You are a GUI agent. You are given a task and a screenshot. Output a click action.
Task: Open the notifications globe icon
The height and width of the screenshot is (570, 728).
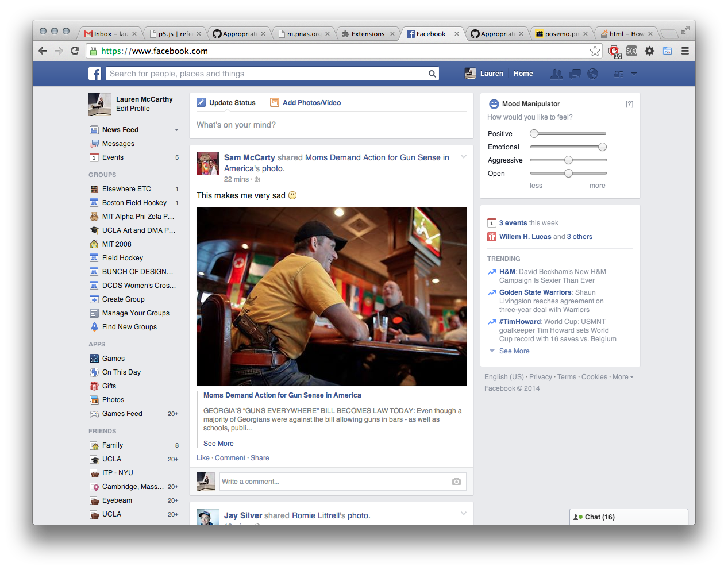[x=592, y=74]
